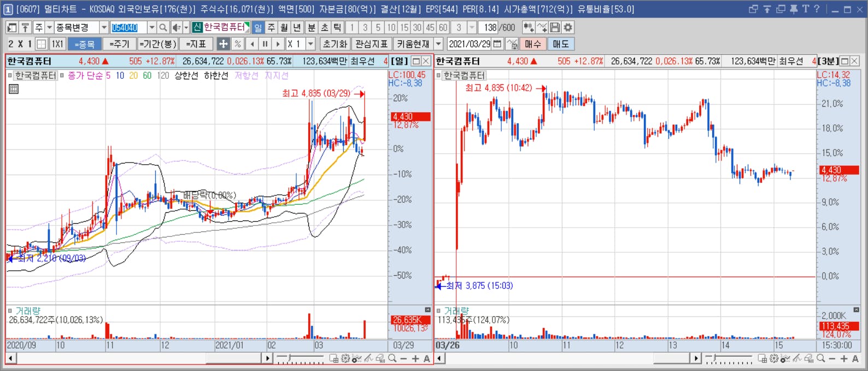Select the second (초) period toggle
This screenshot has width=868, height=371.
pos(325,27)
